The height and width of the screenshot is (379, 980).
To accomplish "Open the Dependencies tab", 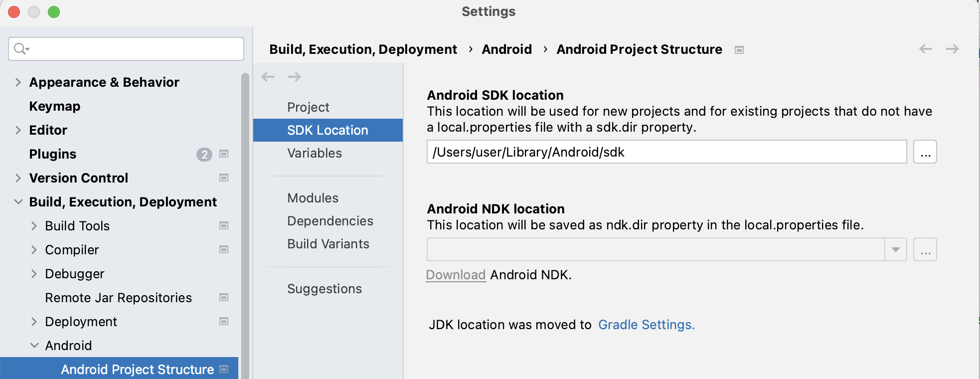I will (328, 221).
